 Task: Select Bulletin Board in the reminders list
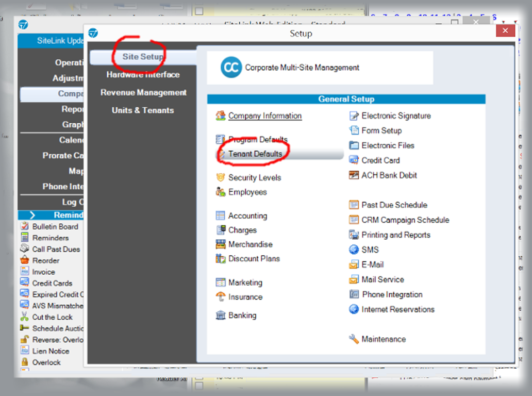coord(55,227)
